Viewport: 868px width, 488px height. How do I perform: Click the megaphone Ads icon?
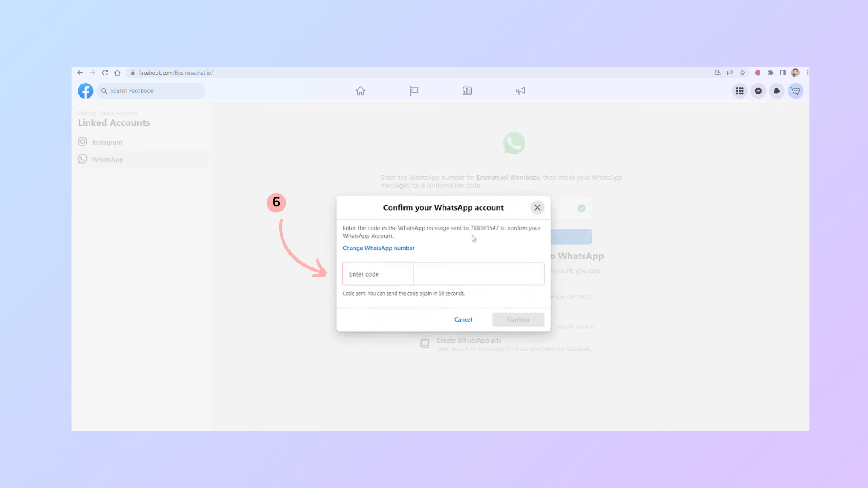coord(520,91)
